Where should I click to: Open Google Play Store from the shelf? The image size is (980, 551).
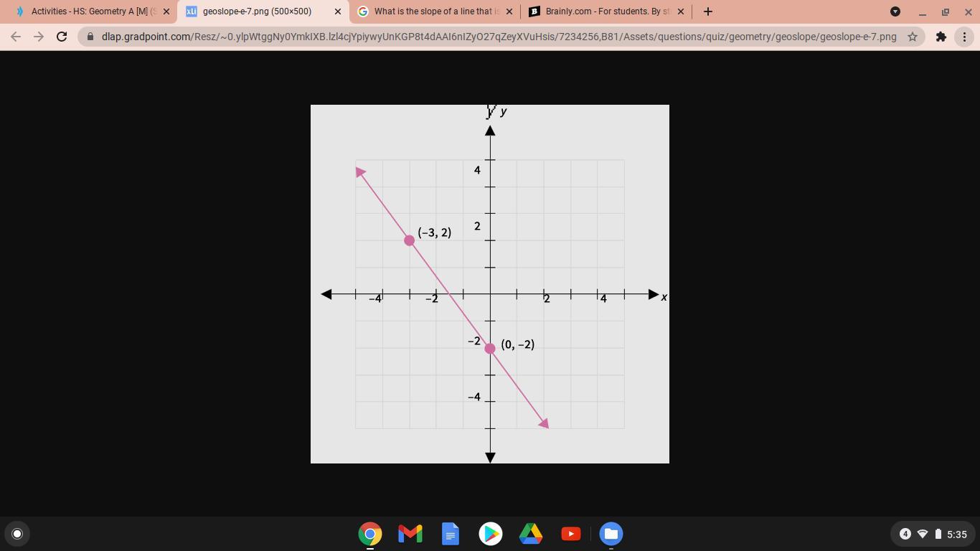(491, 534)
